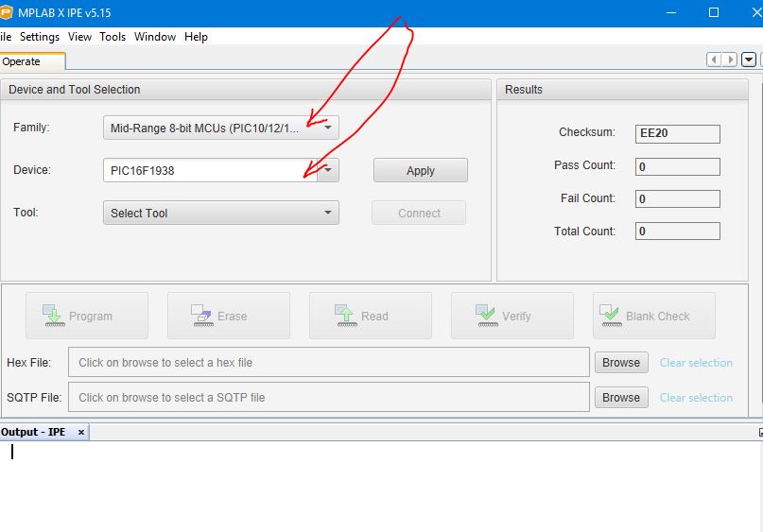Click inside the Output IPE text area

[379, 487]
